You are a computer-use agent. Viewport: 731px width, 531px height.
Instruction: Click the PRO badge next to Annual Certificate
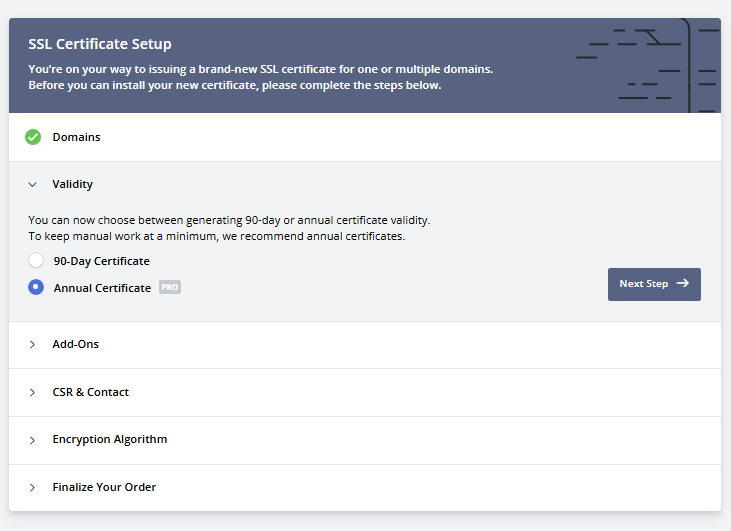tap(170, 288)
